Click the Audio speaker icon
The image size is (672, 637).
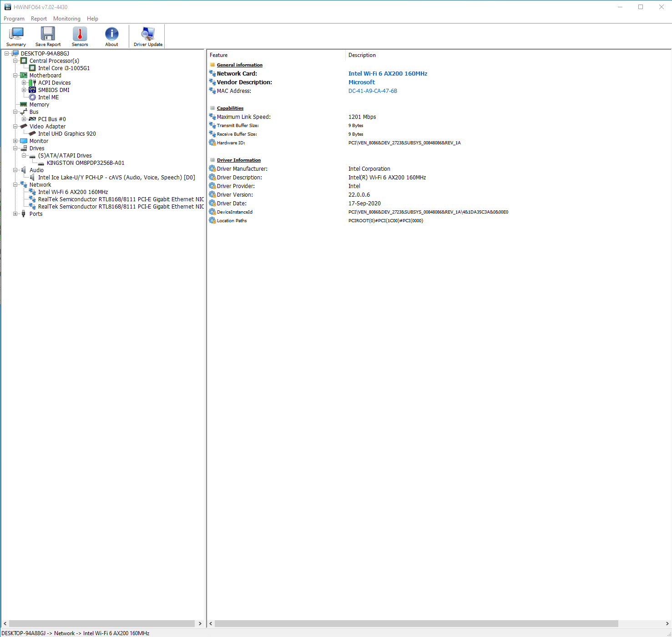24,170
